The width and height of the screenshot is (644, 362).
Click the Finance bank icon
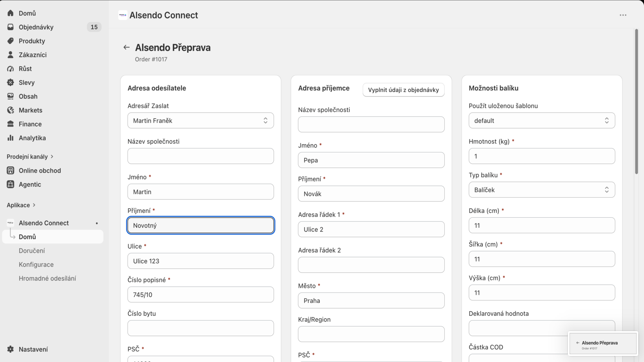[10, 124]
